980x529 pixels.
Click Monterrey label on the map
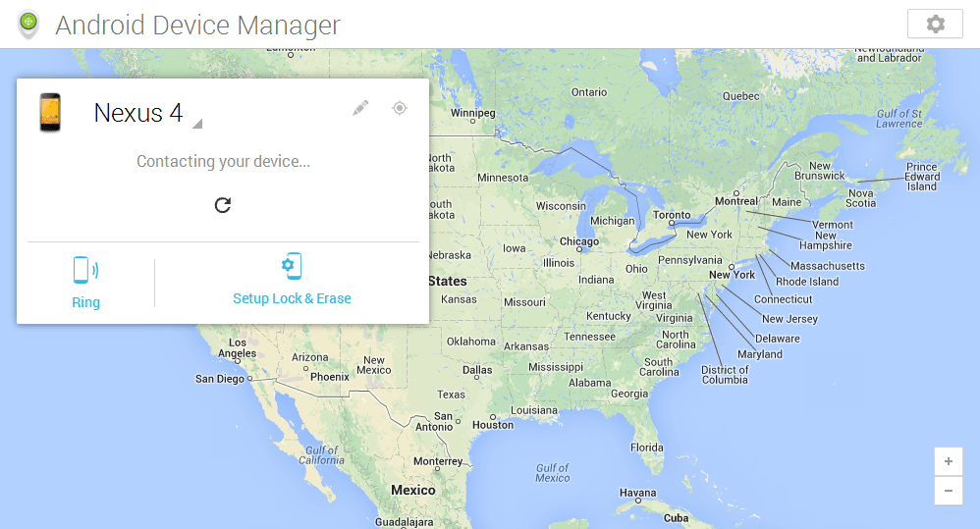click(x=438, y=461)
